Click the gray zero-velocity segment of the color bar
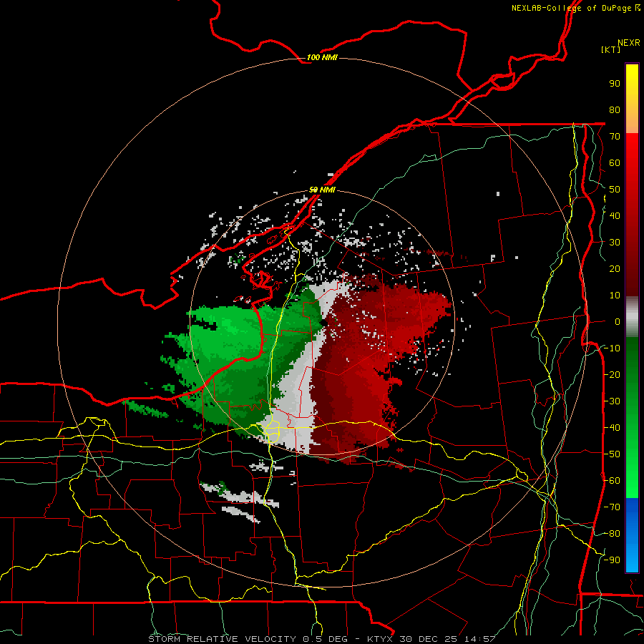This screenshot has height=644, width=644. click(x=632, y=317)
